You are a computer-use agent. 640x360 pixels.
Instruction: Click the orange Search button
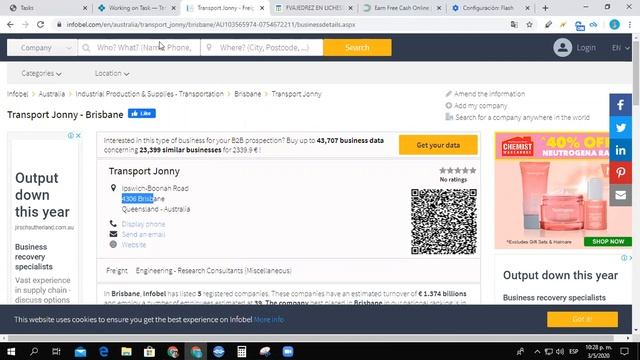click(x=357, y=48)
